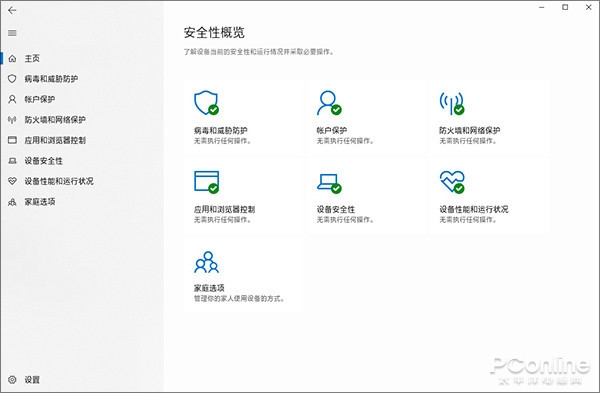
Task: Open the large family people tile icon
Action: (x=207, y=262)
